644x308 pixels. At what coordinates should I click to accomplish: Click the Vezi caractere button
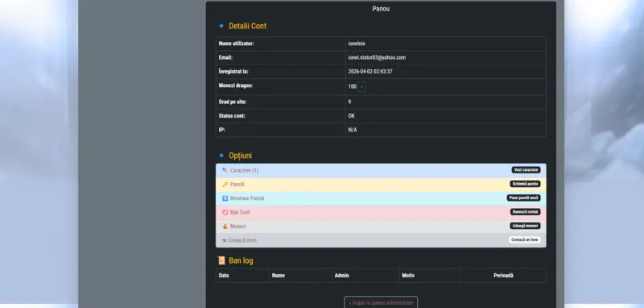[x=526, y=170]
